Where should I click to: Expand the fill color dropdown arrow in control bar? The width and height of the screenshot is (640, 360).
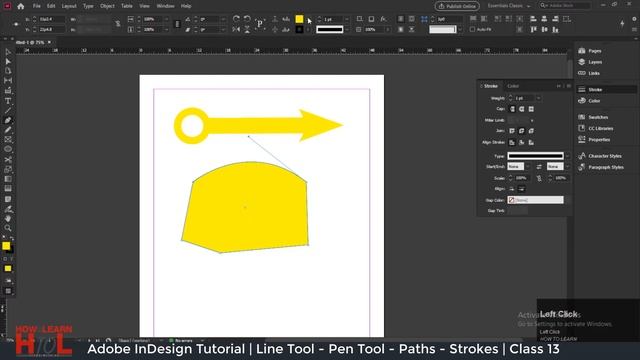pos(308,19)
